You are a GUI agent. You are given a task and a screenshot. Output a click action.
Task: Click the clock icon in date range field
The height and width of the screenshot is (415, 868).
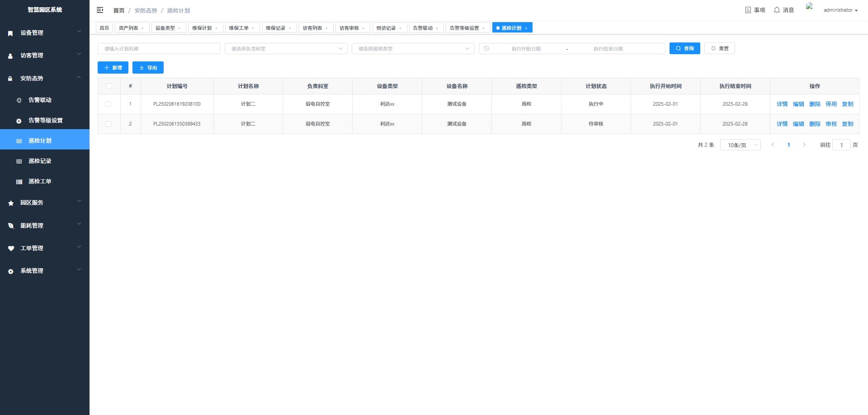click(486, 48)
